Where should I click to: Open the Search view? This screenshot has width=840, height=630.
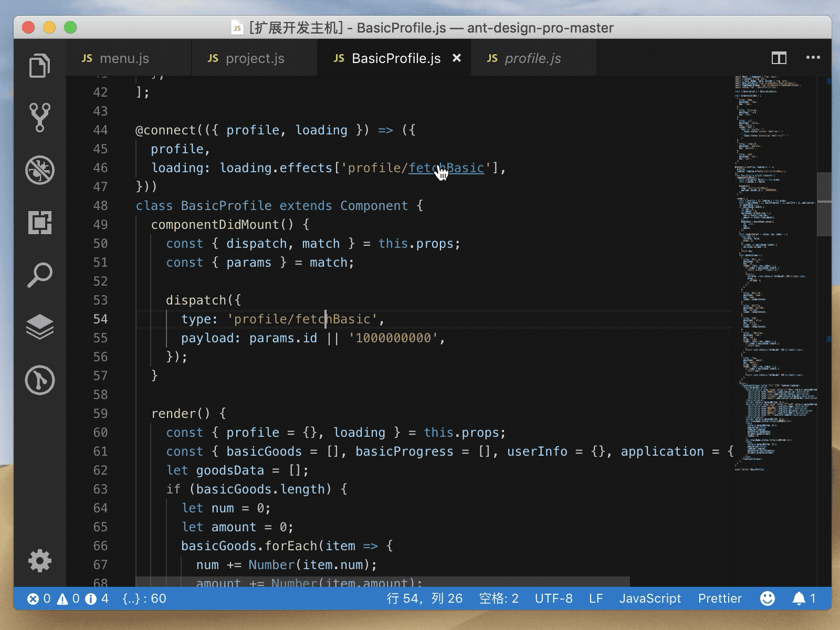click(x=39, y=275)
